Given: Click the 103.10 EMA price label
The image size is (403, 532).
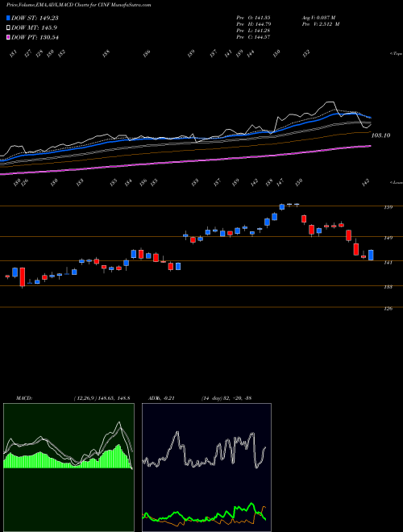Looking at the screenshot, I should [x=380, y=135].
